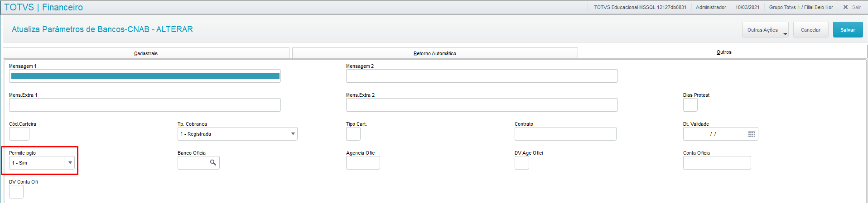Open the Permite pgto dropdown
The image size is (868, 203).
click(x=70, y=163)
